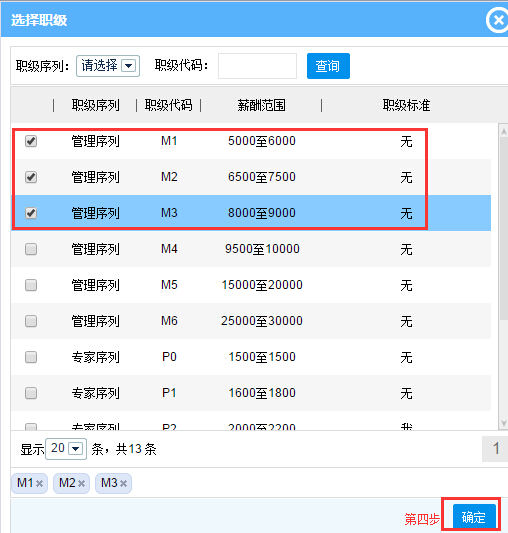Click the scrollbar up arrow in the list

click(x=504, y=132)
